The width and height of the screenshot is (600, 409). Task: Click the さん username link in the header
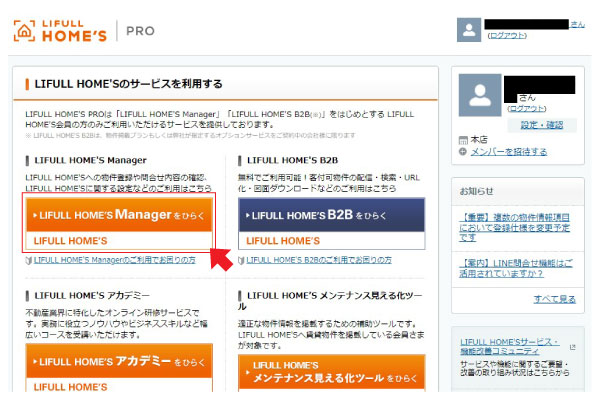pos(577,24)
